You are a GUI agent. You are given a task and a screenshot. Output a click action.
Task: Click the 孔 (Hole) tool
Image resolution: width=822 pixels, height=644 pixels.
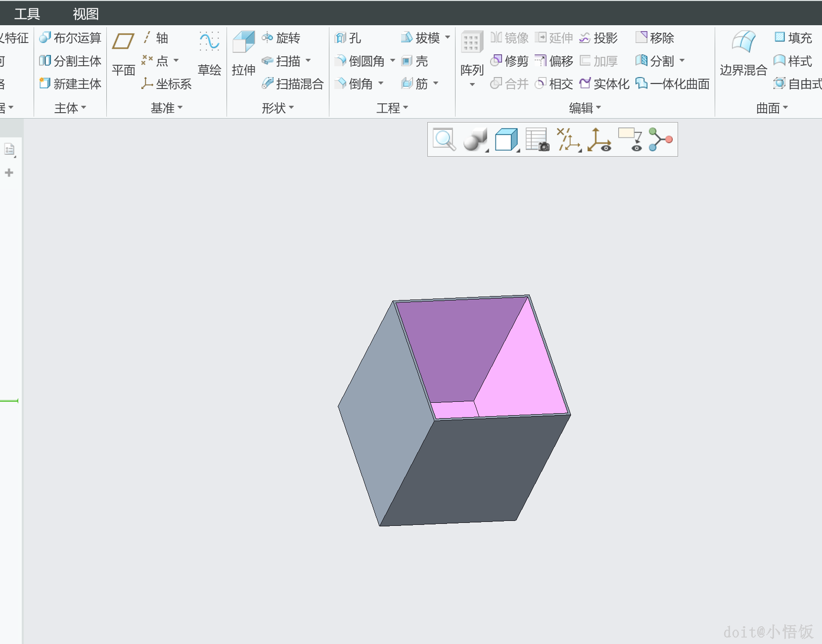pyautogui.click(x=348, y=38)
